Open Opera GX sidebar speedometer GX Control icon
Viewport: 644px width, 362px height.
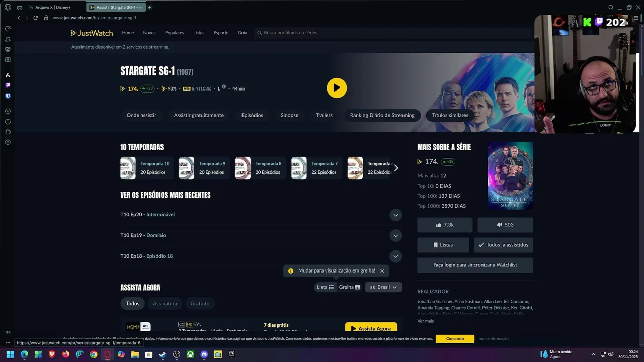[8, 29]
